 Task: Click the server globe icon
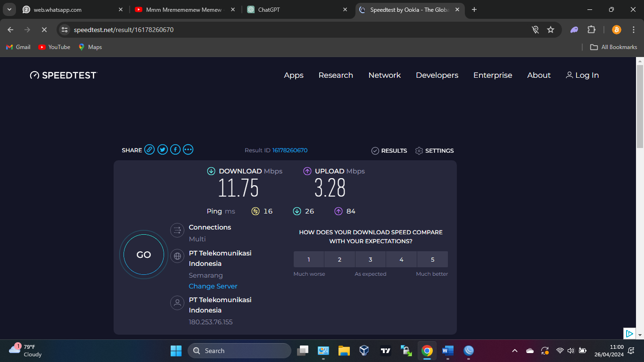pyautogui.click(x=177, y=256)
